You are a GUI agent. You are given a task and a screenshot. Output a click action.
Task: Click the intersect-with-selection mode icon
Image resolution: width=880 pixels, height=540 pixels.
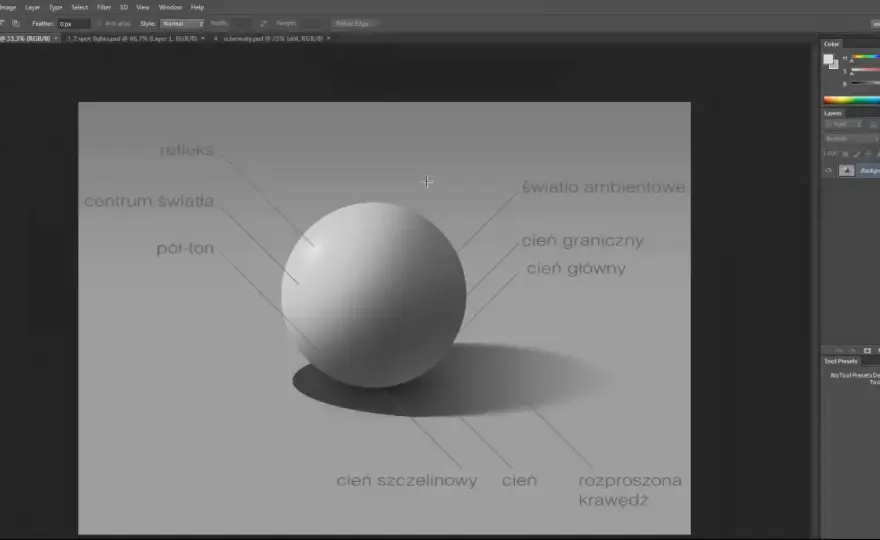16,24
